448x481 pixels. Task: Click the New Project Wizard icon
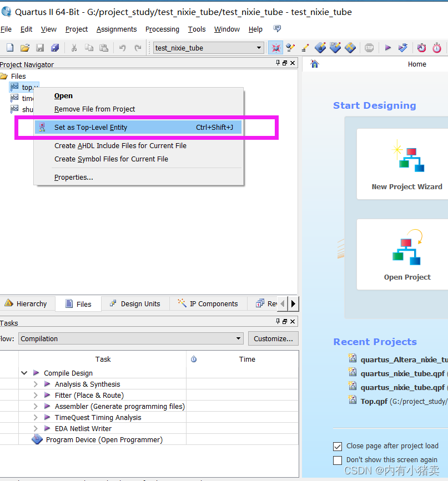tap(409, 156)
